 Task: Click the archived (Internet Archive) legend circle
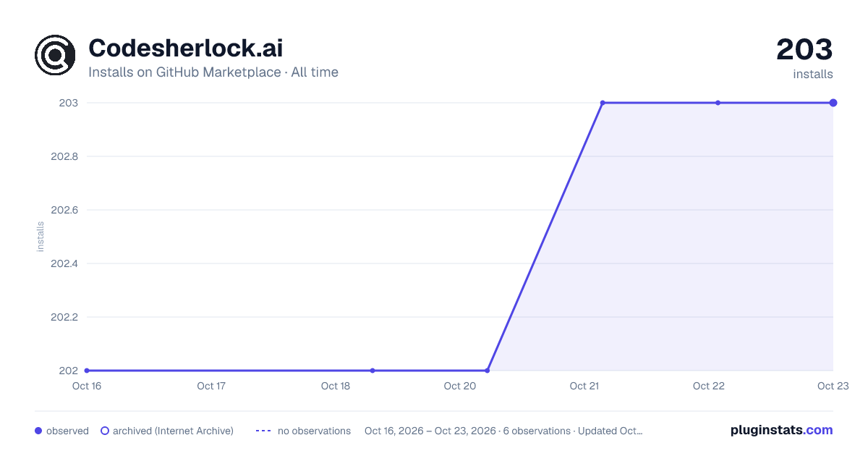click(x=105, y=431)
